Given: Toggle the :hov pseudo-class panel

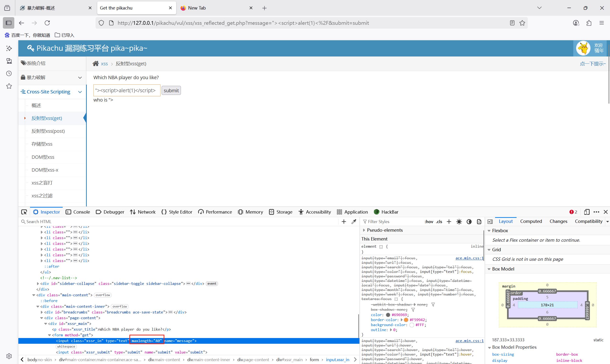Looking at the screenshot, I should coord(429,221).
